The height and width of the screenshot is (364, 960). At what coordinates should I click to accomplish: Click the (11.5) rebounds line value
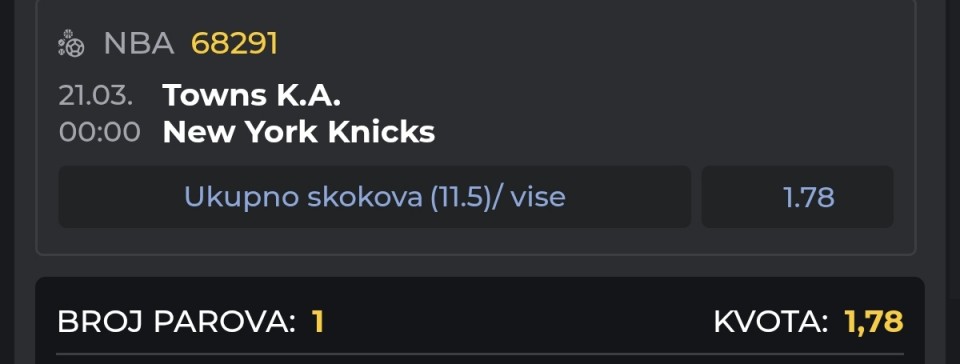(459, 197)
